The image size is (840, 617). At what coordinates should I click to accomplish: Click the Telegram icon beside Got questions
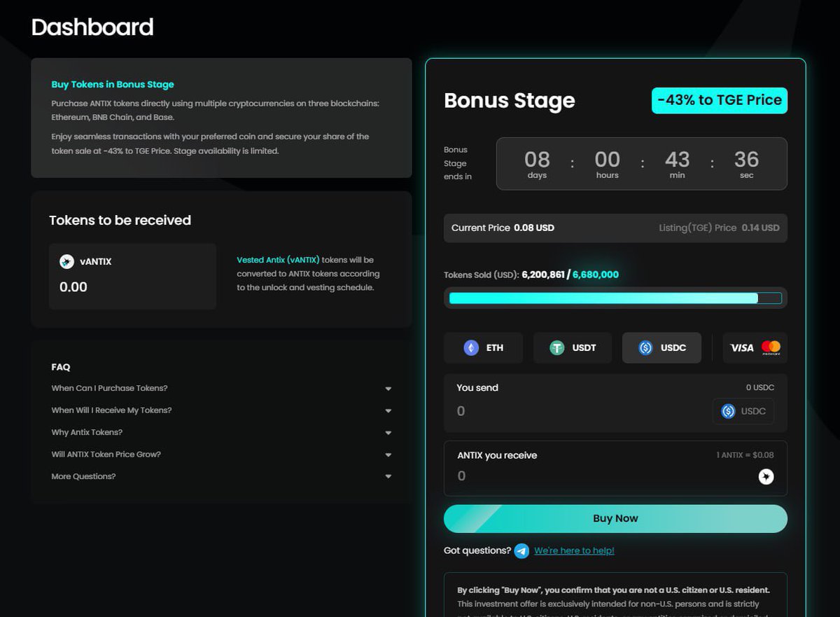pos(521,551)
